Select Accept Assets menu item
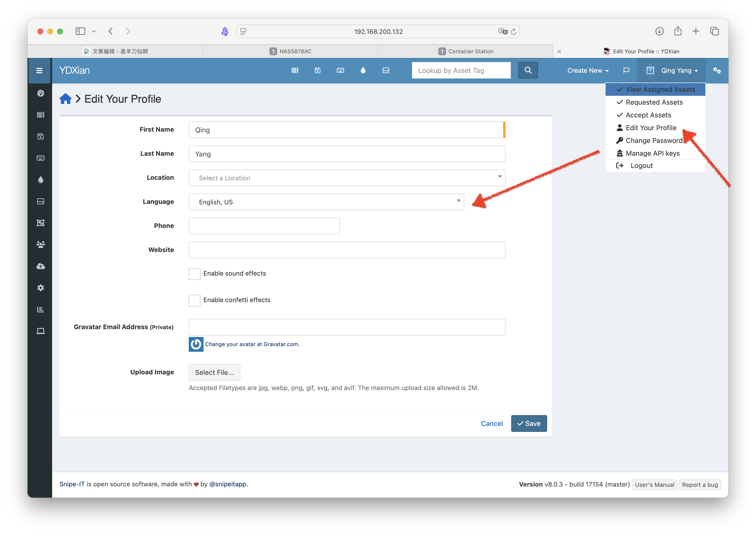756x534 pixels. pos(655,115)
